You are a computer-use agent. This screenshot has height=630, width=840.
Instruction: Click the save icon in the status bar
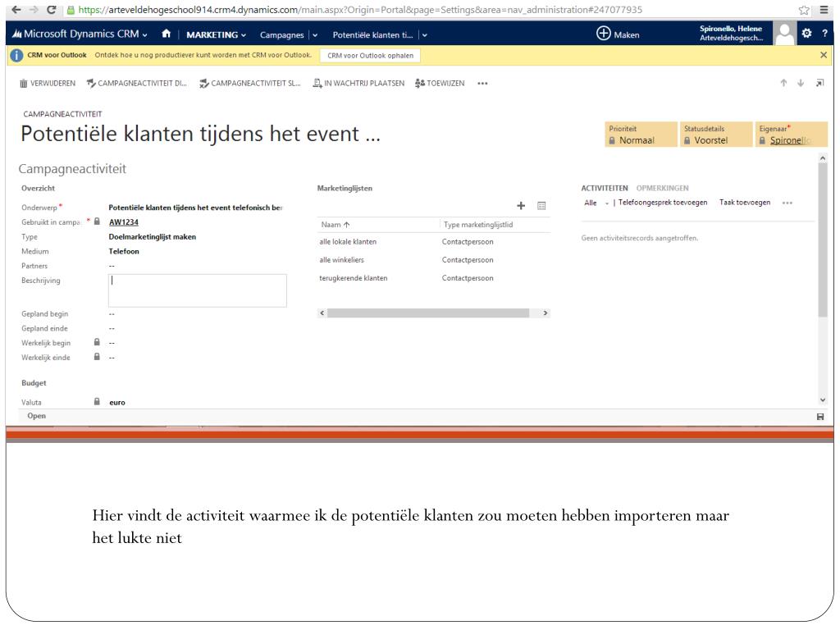(x=820, y=417)
